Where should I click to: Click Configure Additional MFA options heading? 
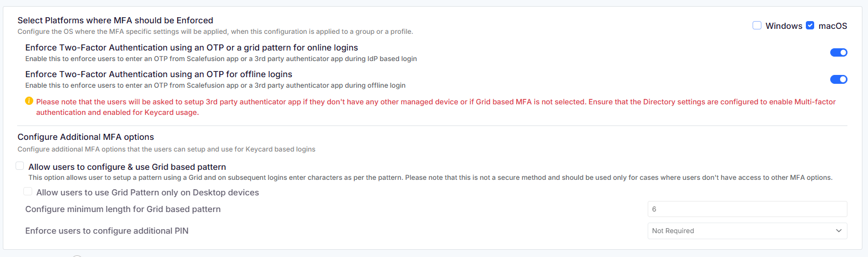85,137
